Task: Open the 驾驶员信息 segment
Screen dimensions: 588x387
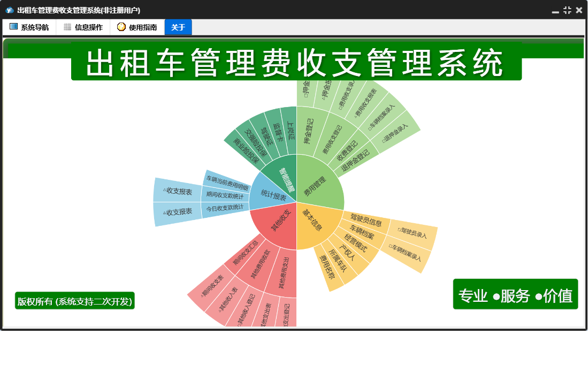Action: pos(366,220)
